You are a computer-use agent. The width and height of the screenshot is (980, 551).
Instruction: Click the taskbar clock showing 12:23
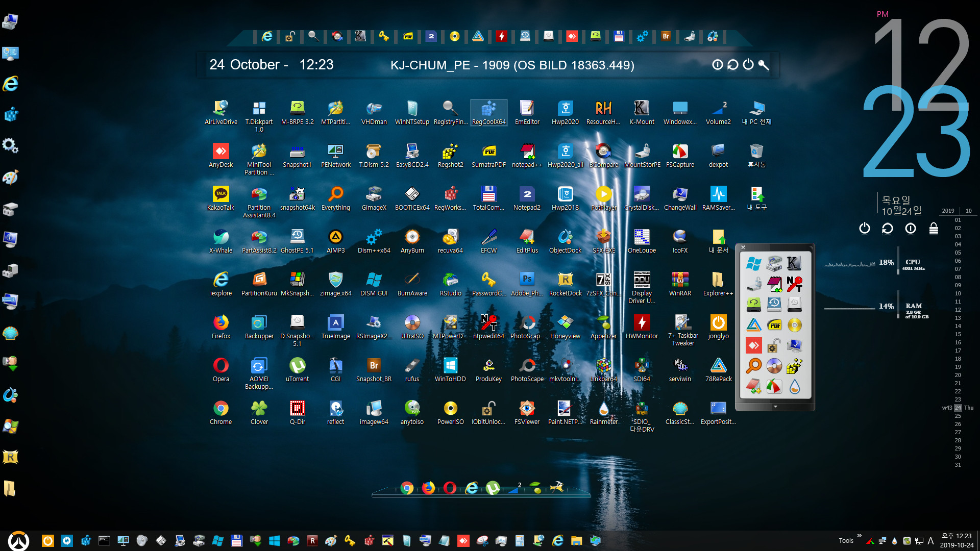click(x=957, y=541)
